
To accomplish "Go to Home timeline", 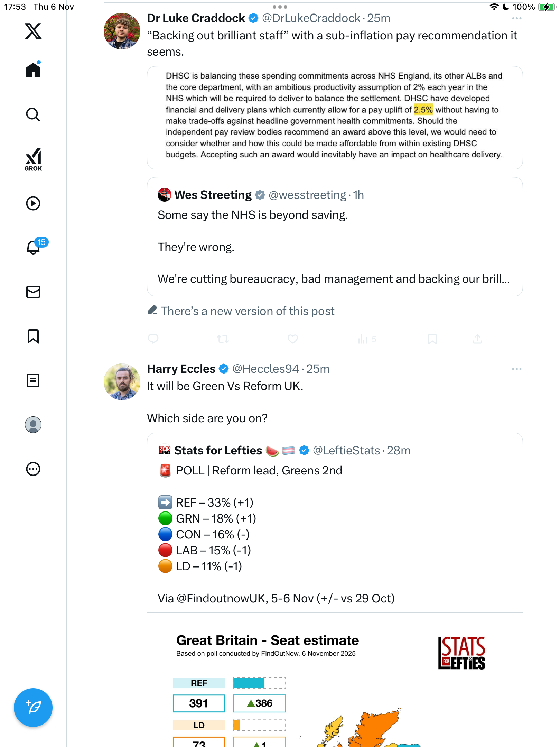I will [x=33, y=70].
